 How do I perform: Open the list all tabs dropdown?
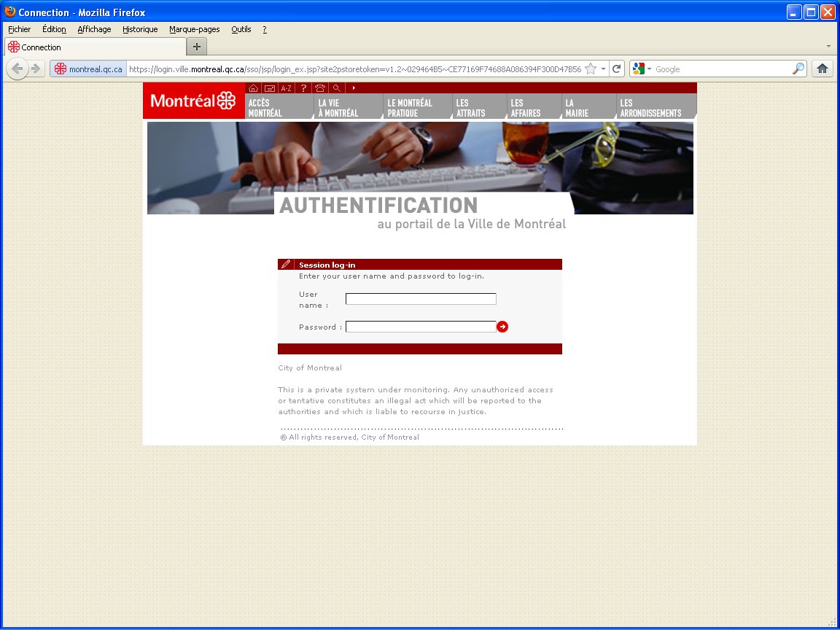coord(828,47)
